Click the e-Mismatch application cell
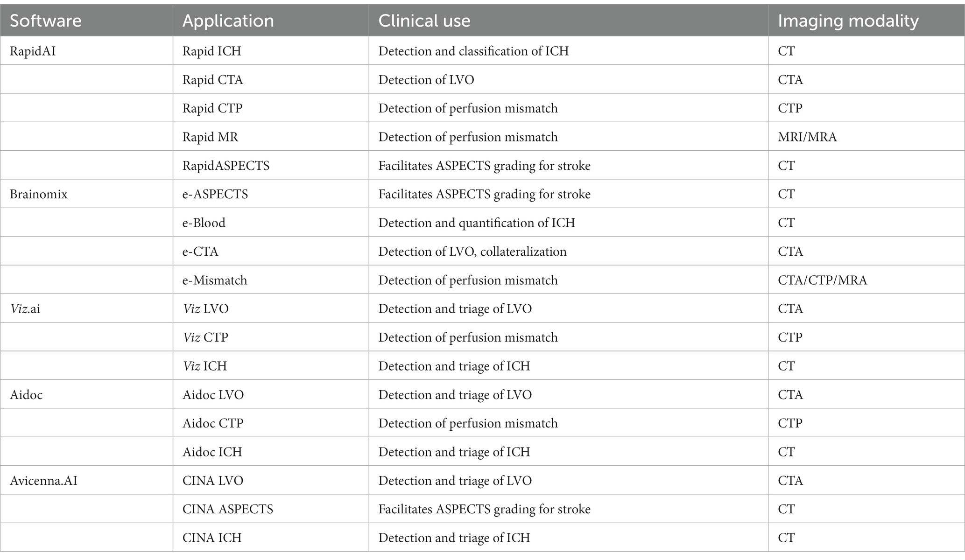 [x=271, y=280]
